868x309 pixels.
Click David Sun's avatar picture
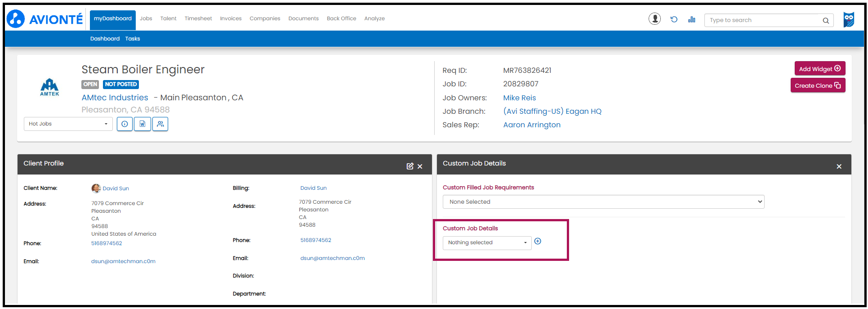[x=96, y=188]
